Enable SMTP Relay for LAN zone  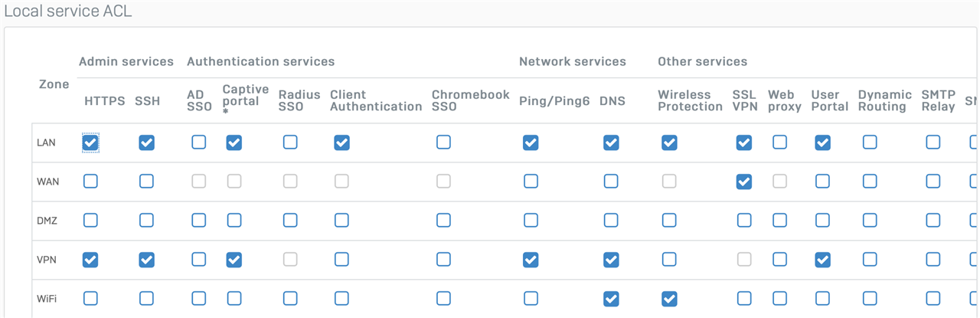[933, 143]
